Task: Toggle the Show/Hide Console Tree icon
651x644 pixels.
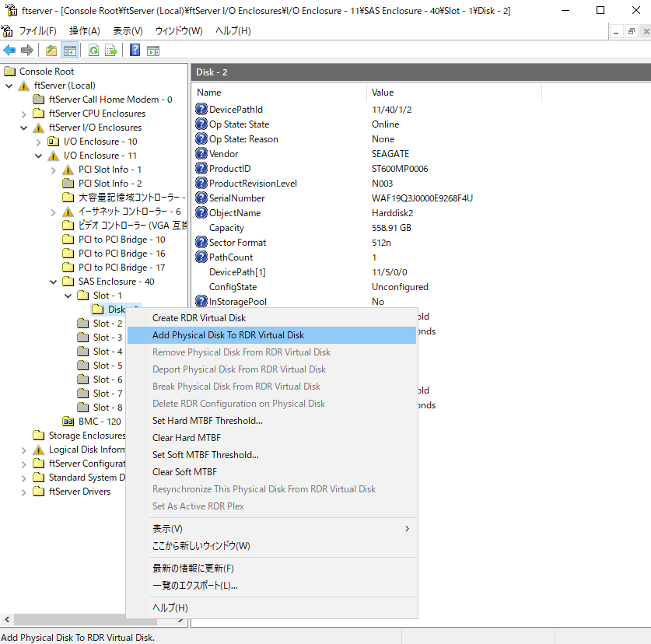Action: (68, 50)
